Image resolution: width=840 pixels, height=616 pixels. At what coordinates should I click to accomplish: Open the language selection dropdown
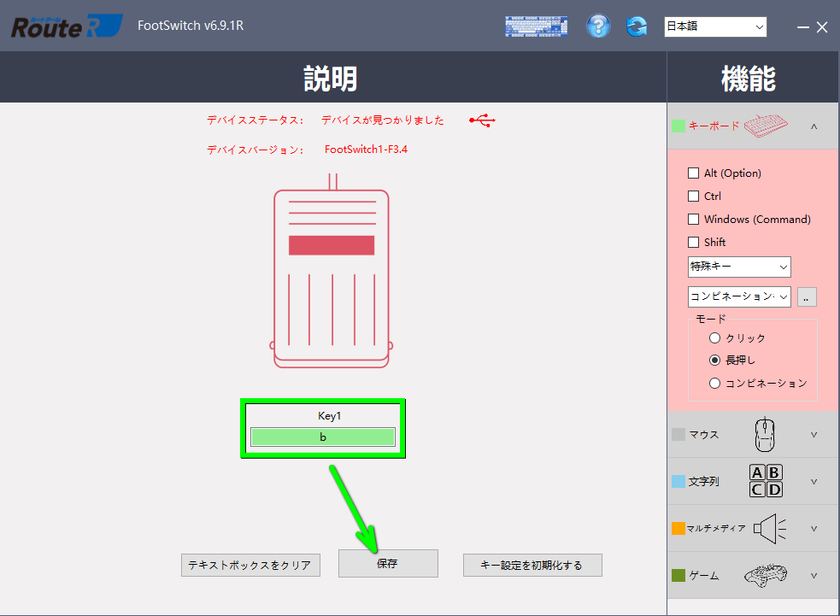715,26
